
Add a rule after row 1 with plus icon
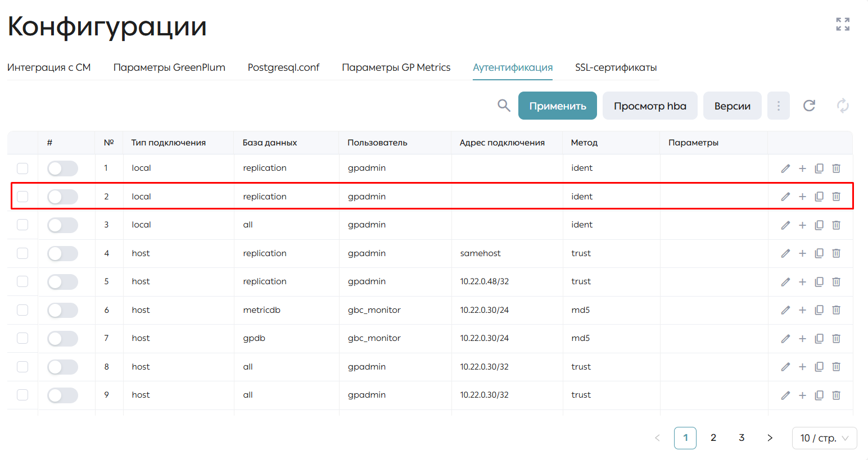802,168
